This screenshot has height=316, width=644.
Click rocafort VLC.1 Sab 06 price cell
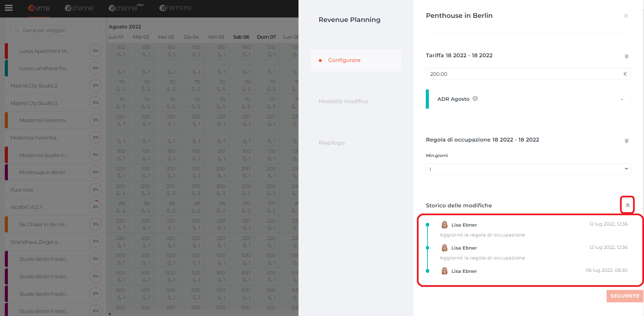pos(246,203)
